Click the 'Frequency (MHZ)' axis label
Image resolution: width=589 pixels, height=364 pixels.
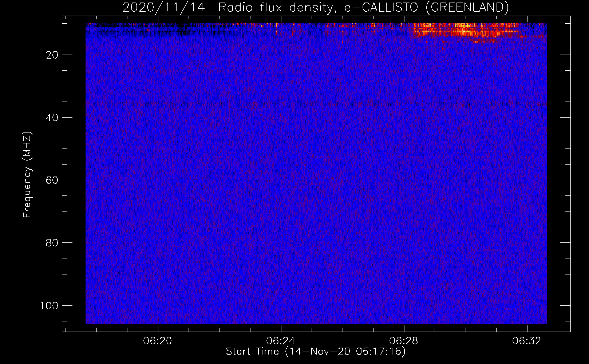(x=27, y=175)
